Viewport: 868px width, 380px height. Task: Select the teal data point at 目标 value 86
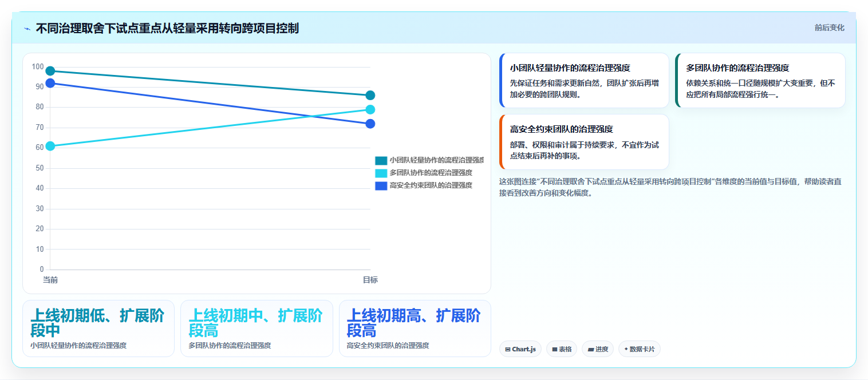[370, 95]
